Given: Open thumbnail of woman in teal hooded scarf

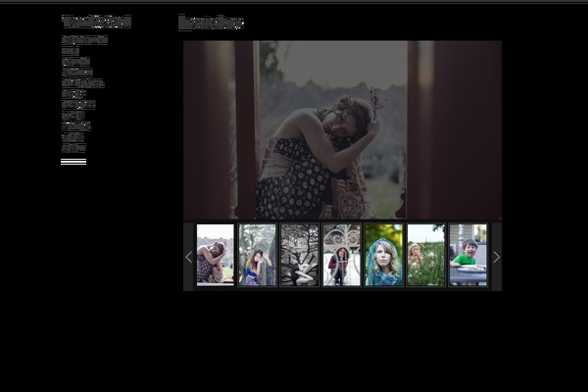Looking at the screenshot, I should click(384, 255).
